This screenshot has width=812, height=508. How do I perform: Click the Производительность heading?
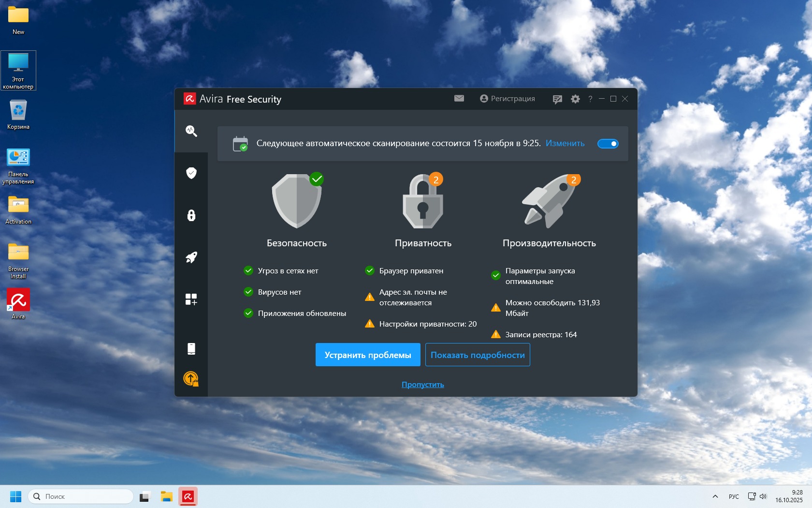(549, 243)
